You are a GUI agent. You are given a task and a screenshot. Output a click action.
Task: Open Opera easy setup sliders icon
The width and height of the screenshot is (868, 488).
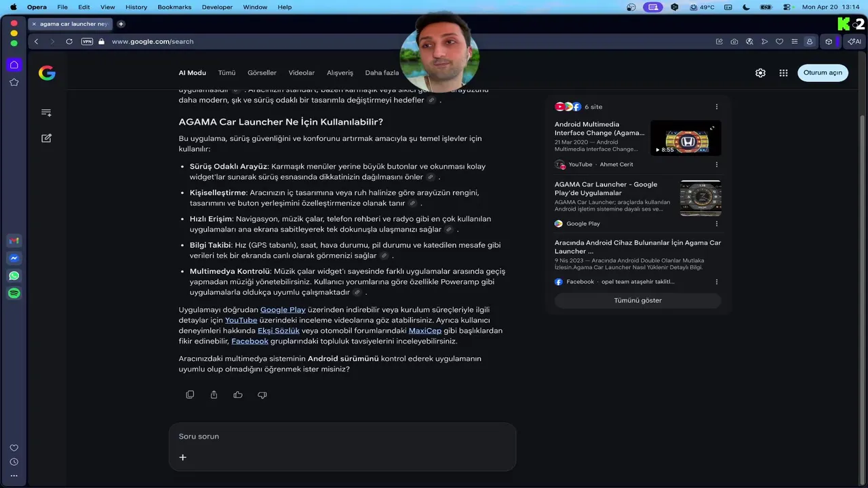pyautogui.click(x=794, y=41)
